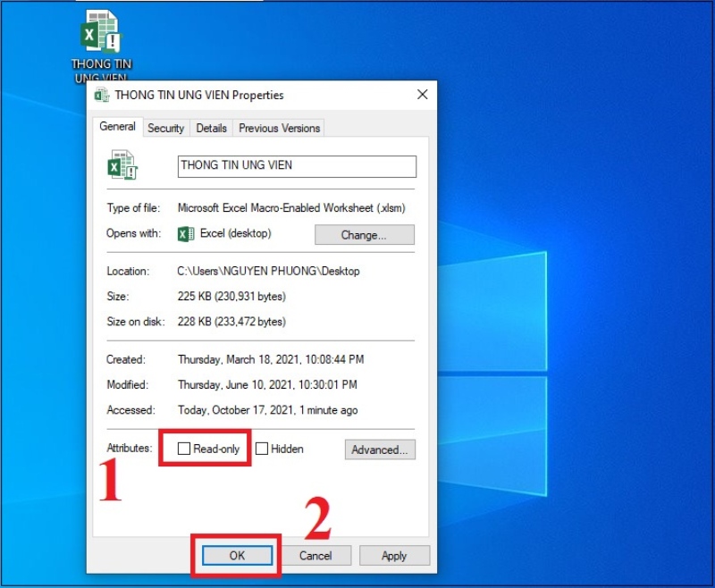The image size is (715, 588).
Task: Dismiss the dialog with Cancel
Action: [316, 555]
